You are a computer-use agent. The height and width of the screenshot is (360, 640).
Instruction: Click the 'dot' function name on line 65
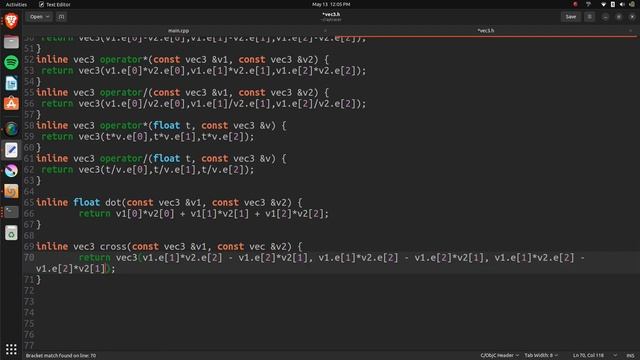click(113, 202)
